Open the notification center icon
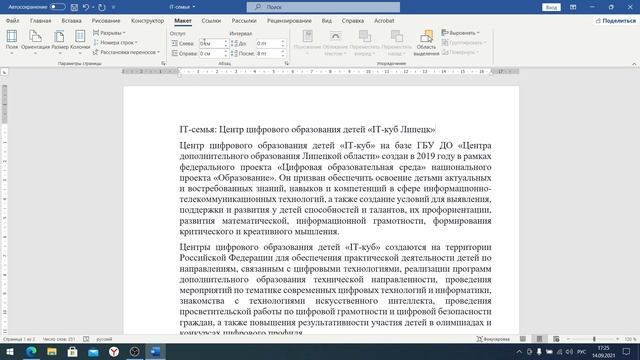The width and height of the screenshot is (640, 360). tap(627, 352)
